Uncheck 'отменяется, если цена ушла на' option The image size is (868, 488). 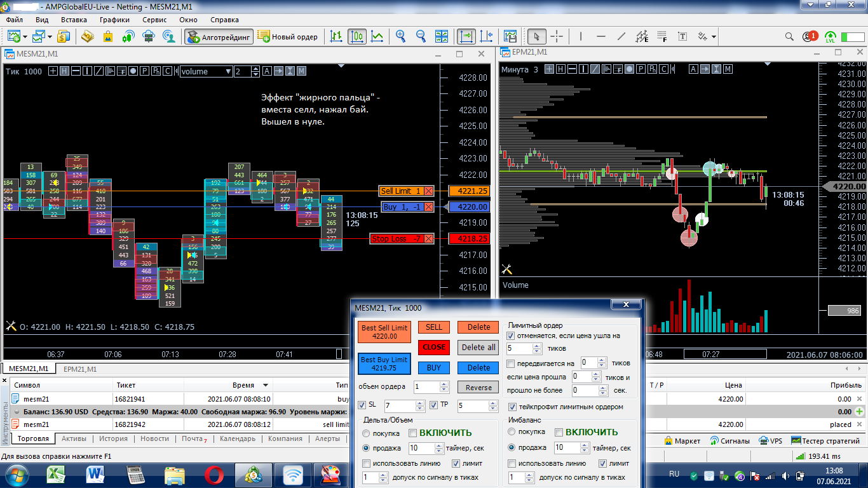click(x=511, y=335)
